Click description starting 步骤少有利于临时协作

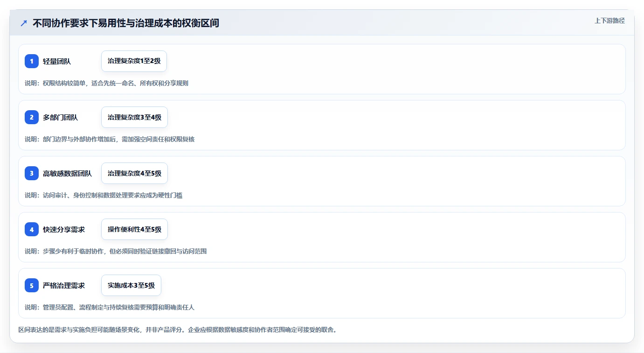point(116,251)
